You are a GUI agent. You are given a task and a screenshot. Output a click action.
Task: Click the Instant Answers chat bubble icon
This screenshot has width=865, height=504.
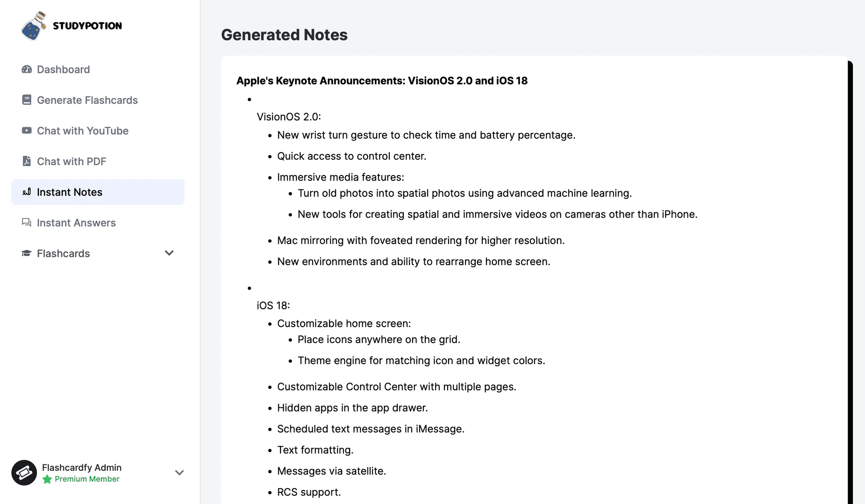[x=27, y=223]
